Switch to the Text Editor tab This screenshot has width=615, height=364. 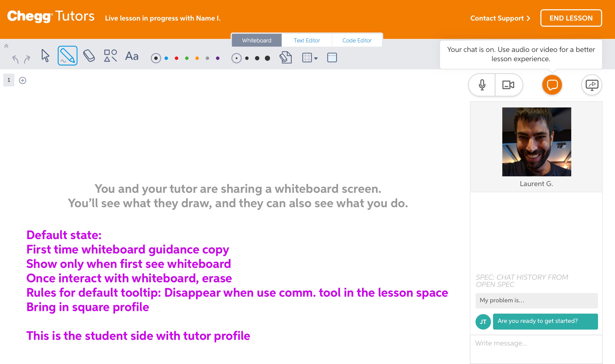tap(307, 40)
